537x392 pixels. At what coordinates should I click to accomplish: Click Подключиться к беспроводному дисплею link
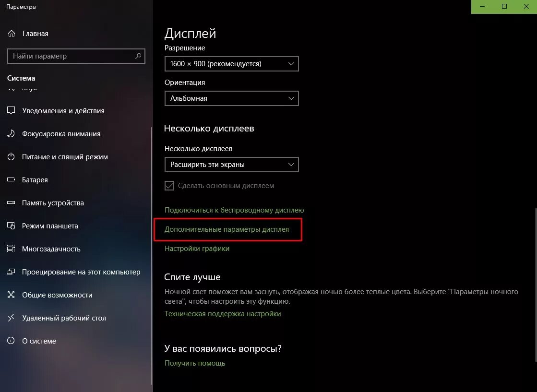tap(234, 210)
